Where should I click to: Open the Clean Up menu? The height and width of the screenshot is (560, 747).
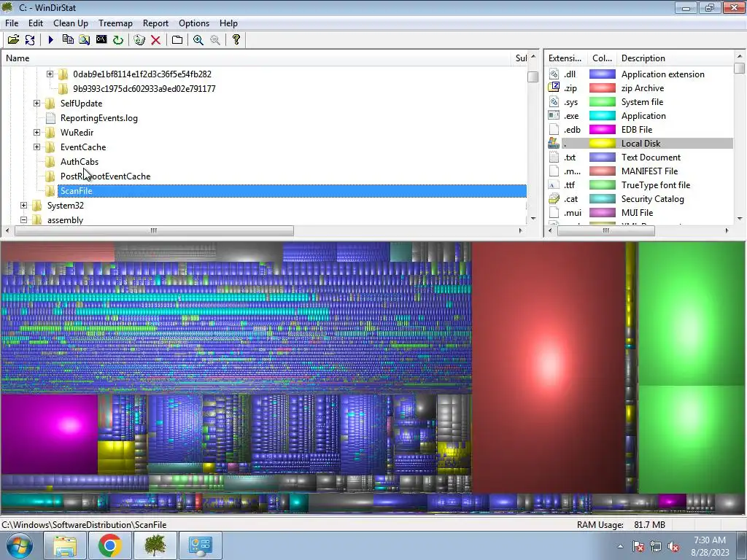71,23
